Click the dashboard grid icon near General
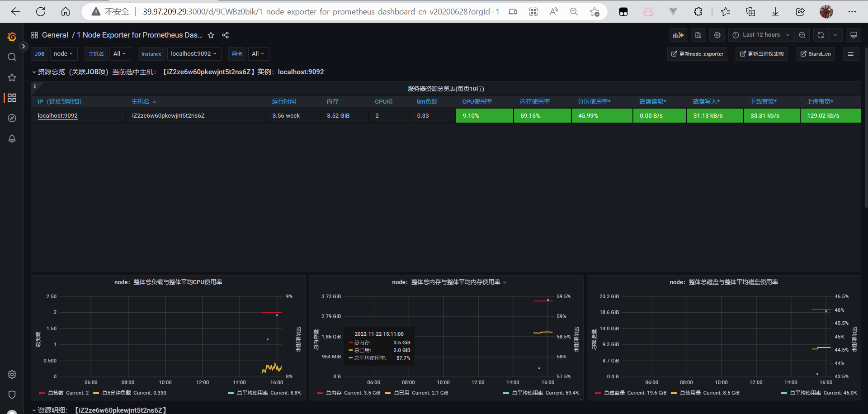Screen dimensions: 868x414 coord(34,35)
